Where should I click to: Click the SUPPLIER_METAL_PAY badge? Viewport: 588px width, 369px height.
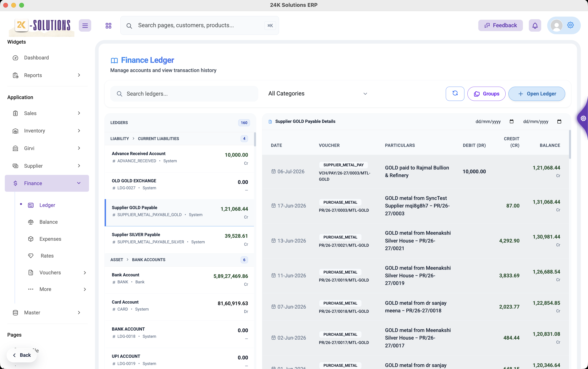(x=343, y=165)
